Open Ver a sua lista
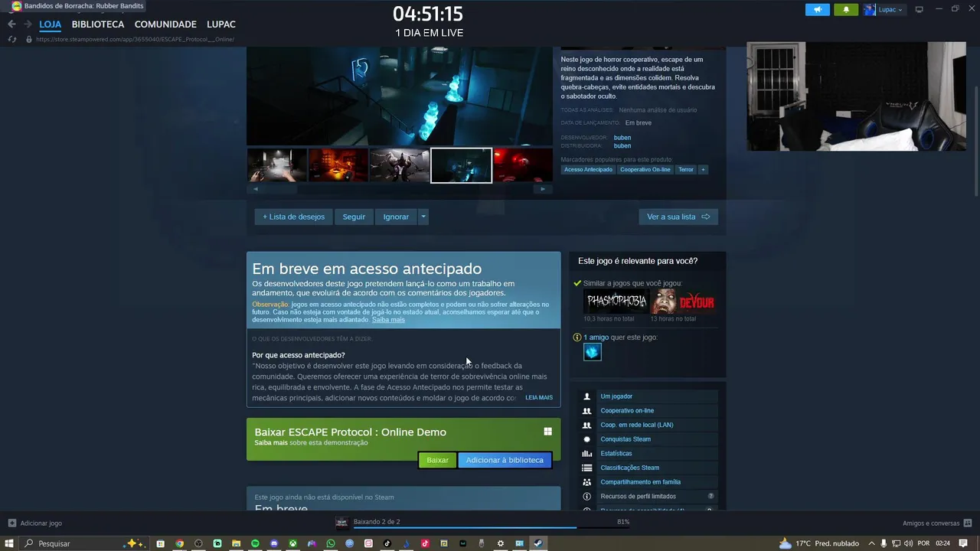Viewport: 980px width, 551px height. (x=678, y=217)
